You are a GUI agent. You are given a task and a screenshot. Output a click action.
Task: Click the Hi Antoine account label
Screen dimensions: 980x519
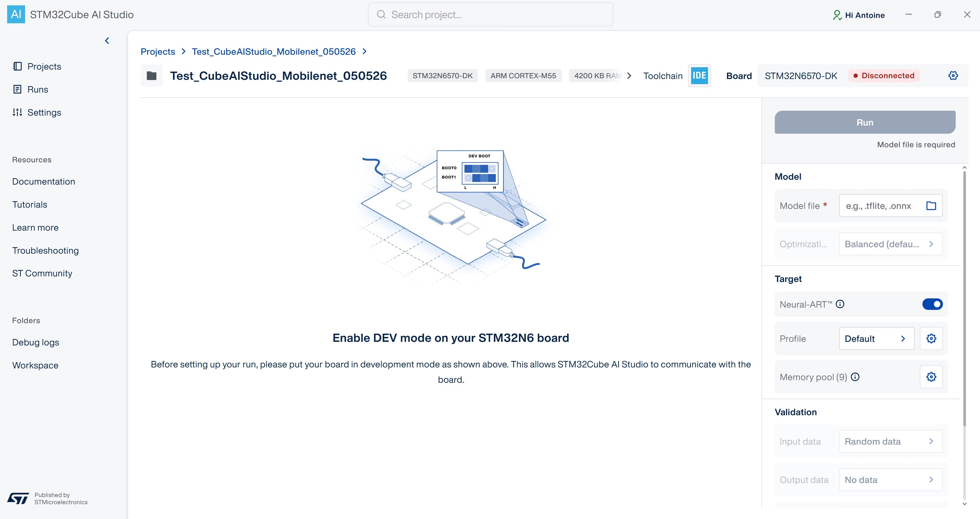[865, 15]
